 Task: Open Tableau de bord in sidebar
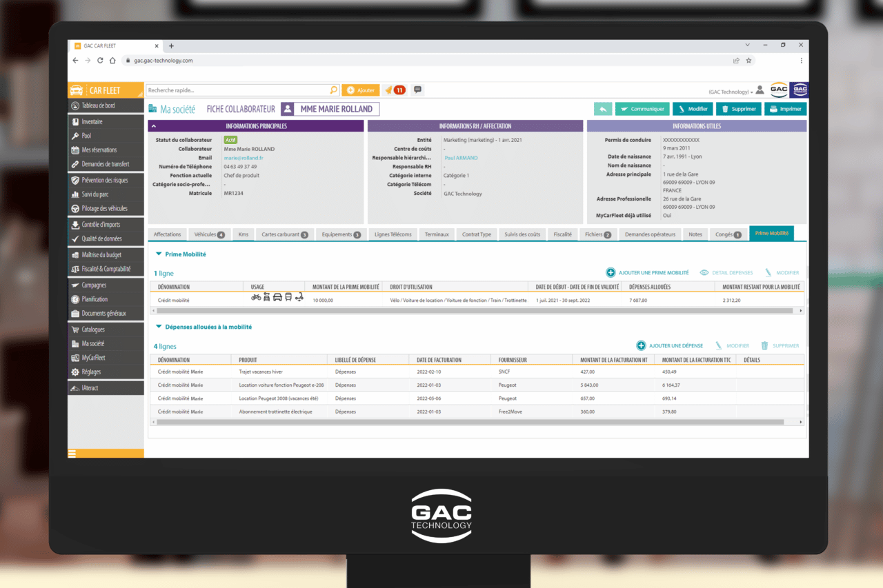(x=98, y=105)
